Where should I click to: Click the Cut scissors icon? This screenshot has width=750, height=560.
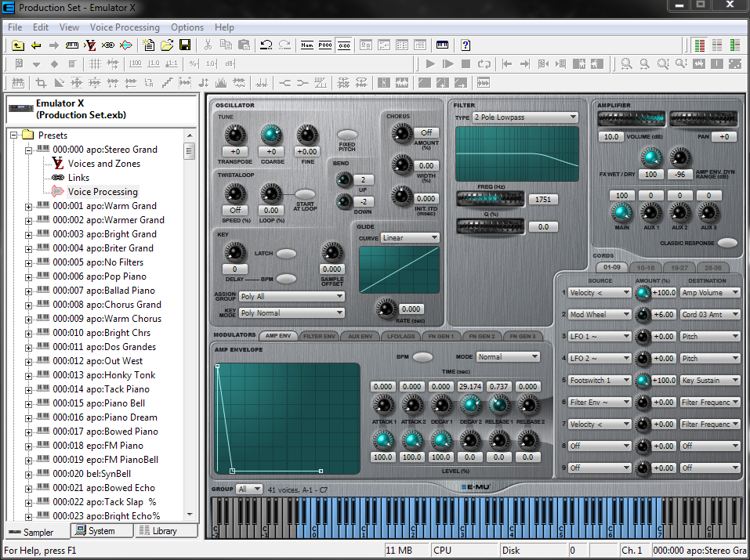tap(208, 45)
